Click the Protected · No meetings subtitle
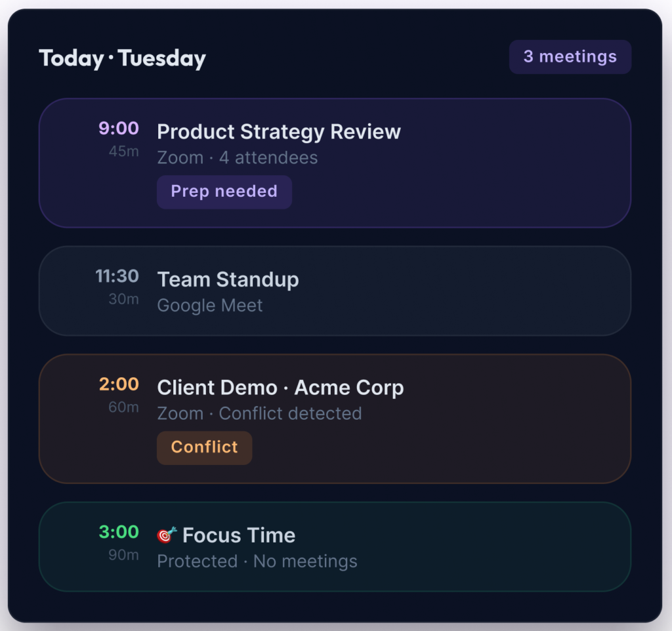Viewport: 672px width, 631px height. (x=257, y=561)
